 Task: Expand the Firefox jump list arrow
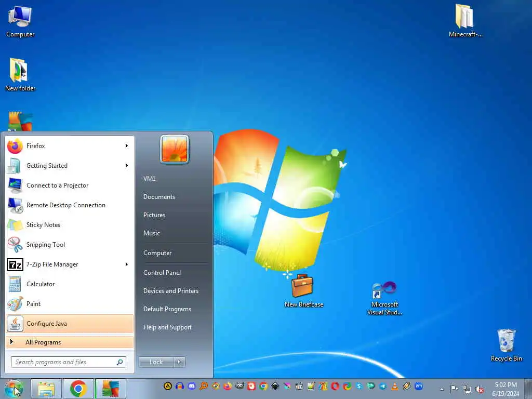(127, 146)
